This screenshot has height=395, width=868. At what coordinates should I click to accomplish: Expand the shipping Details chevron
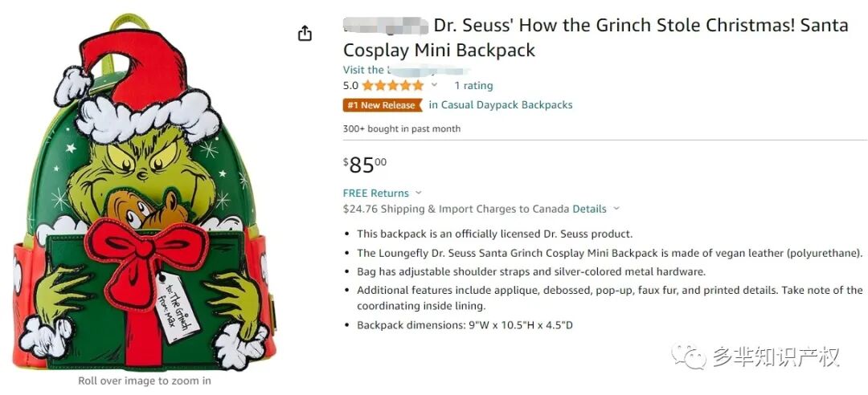point(616,209)
